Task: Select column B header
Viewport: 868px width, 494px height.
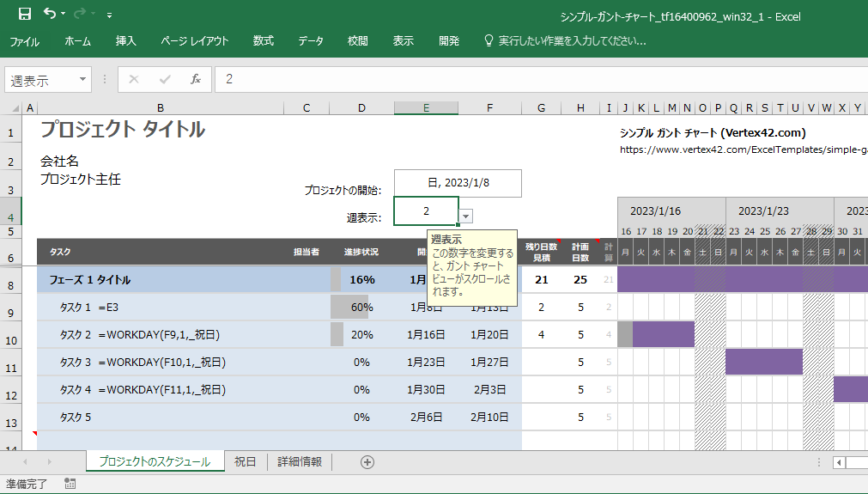Action: 160,108
